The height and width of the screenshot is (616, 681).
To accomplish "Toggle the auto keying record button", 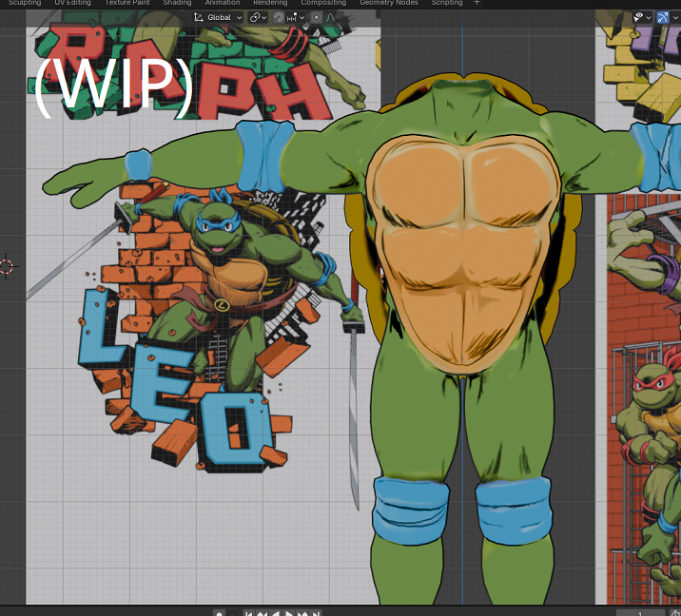I will (220, 614).
